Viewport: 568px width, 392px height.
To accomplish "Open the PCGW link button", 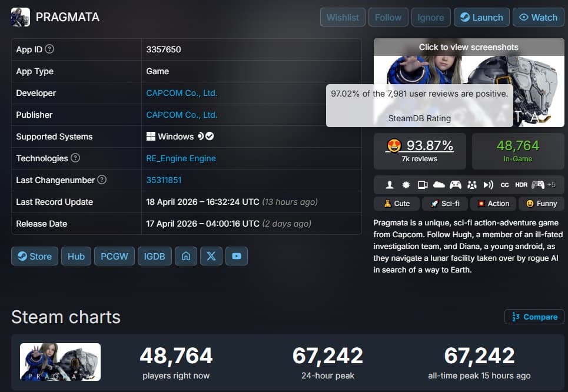I will click(x=114, y=256).
